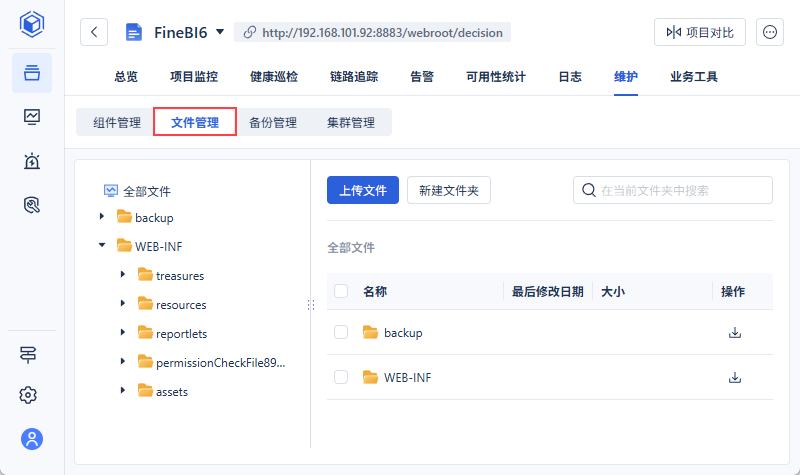Click the project URL link
800x475 pixels.
point(382,33)
